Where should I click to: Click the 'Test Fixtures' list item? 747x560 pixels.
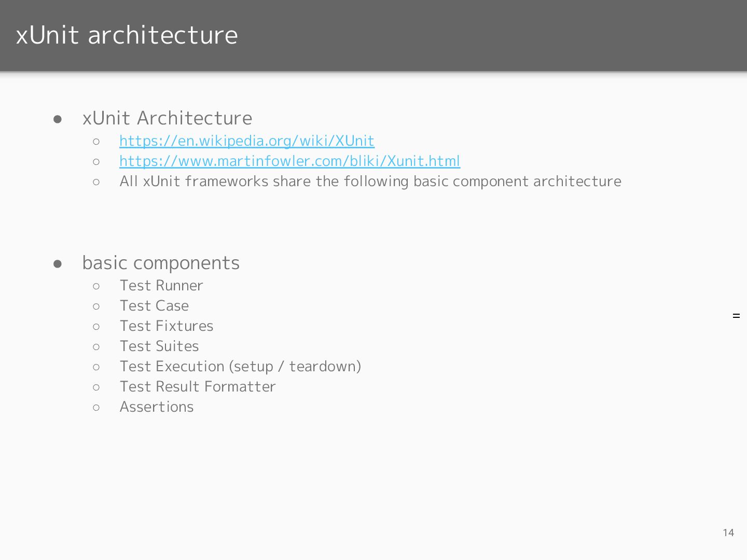[x=167, y=326]
